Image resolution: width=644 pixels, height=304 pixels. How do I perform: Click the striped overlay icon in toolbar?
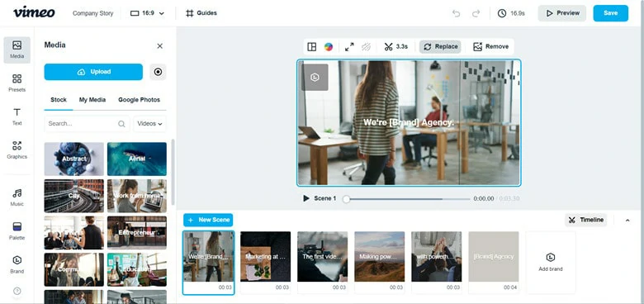366,47
